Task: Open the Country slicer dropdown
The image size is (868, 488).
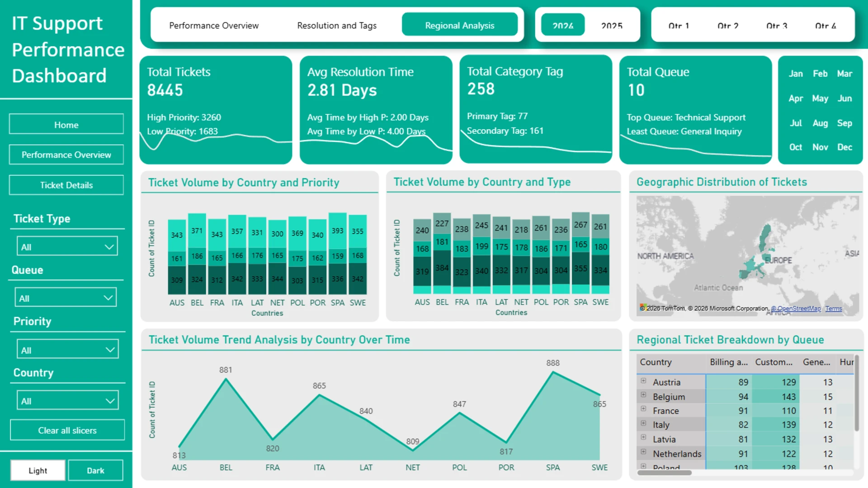Action: [x=67, y=401]
